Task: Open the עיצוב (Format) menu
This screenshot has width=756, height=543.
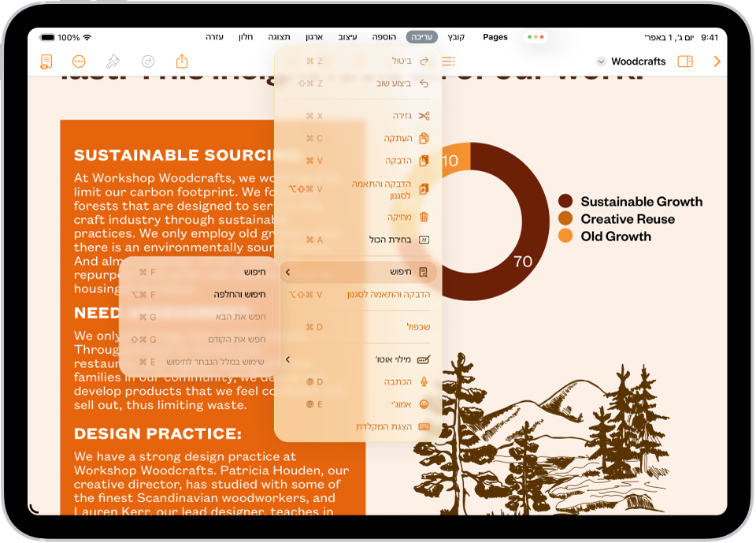Action: [347, 37]
